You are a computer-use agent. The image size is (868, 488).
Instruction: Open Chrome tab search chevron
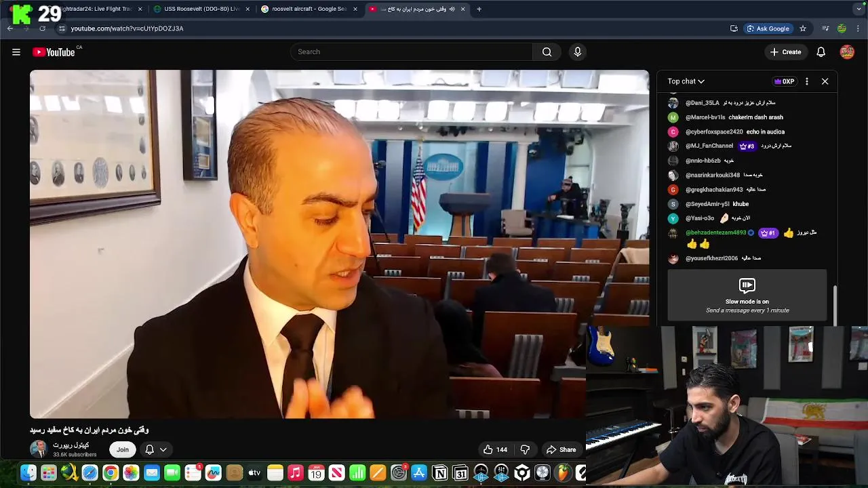(x=859, y=9)
